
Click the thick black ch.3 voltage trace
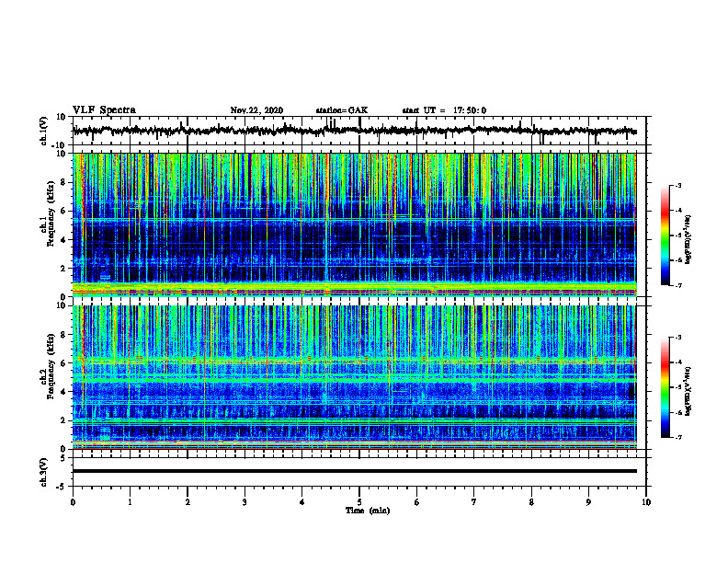pyautogui.click(x=354, y=471)
